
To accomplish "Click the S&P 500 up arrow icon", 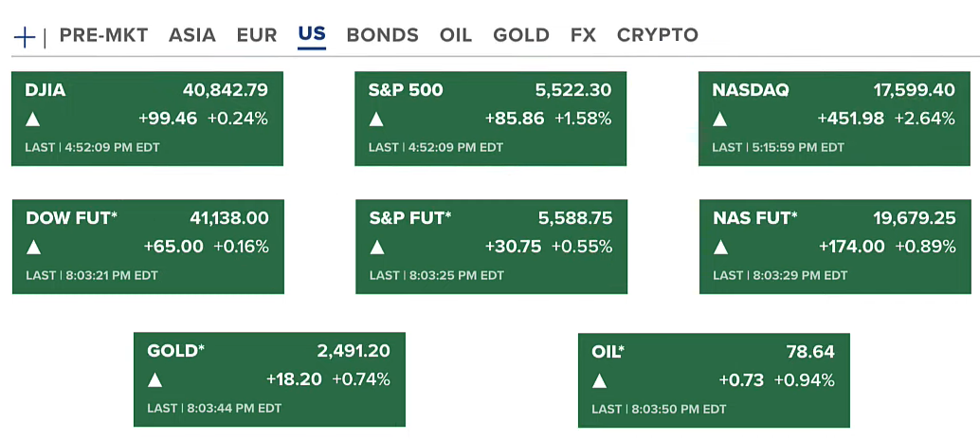I will pos(376,120).
